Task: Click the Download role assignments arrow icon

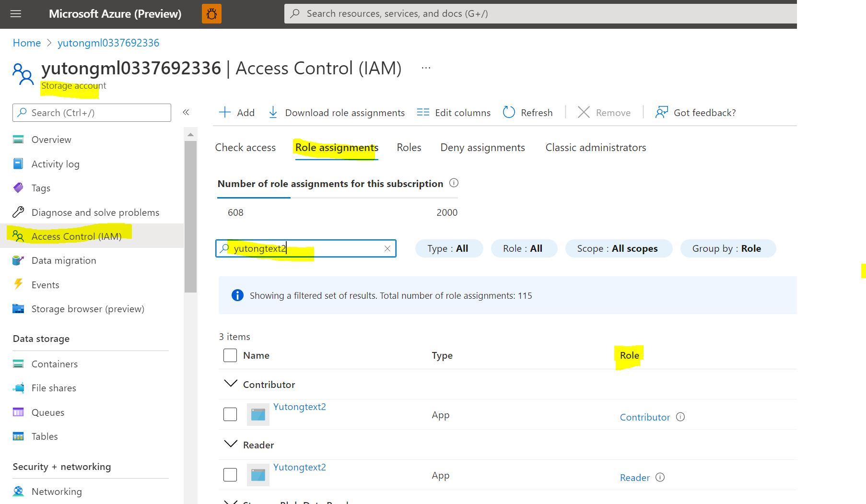Action: click(273, 112)
